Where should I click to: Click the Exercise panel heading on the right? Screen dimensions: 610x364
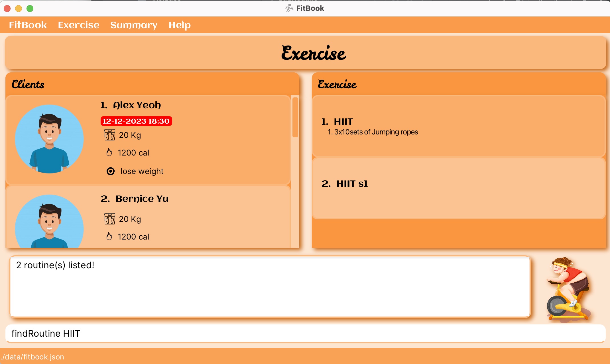click(337, 84)
